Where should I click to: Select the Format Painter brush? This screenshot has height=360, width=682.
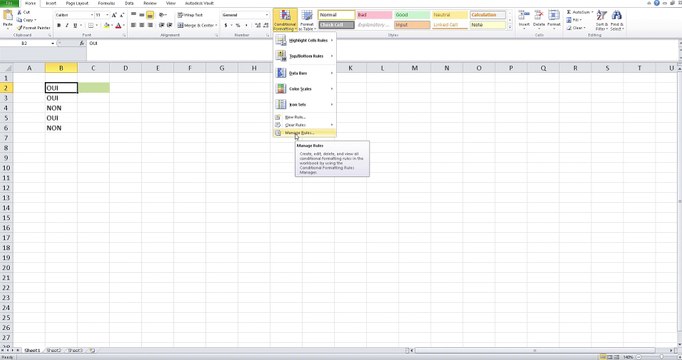pyautogui.click(x=20, y=28)
